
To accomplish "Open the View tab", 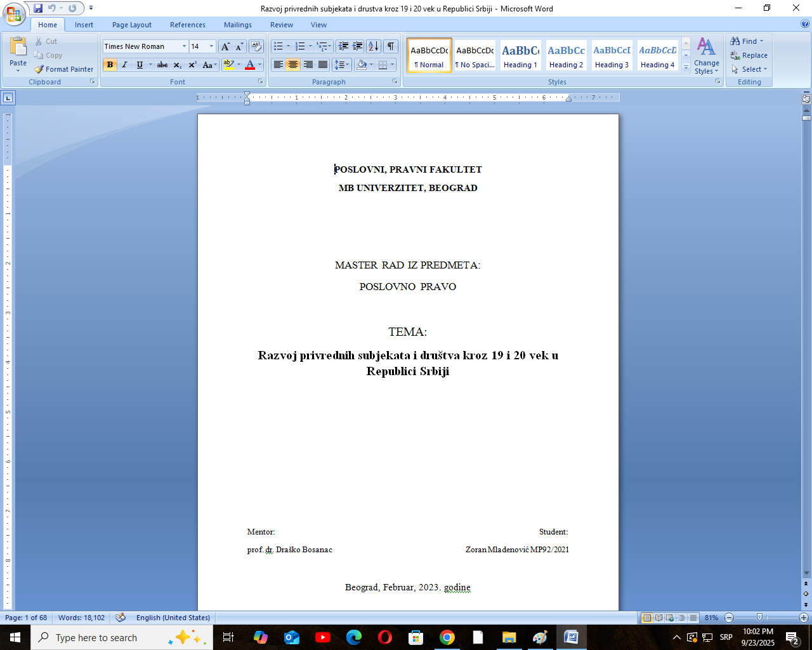I will click(319, 25).
